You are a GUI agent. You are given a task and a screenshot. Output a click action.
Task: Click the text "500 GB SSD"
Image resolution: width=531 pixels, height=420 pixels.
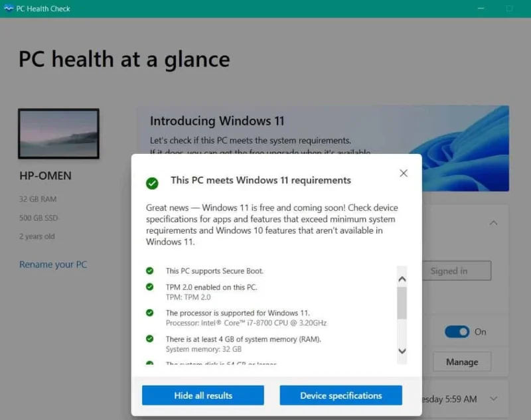coord(38,218)
